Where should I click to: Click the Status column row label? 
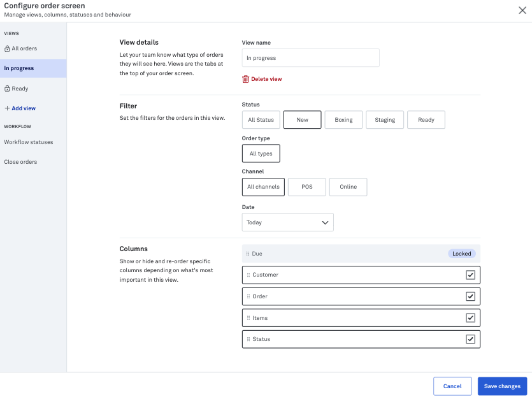point(261,339)
